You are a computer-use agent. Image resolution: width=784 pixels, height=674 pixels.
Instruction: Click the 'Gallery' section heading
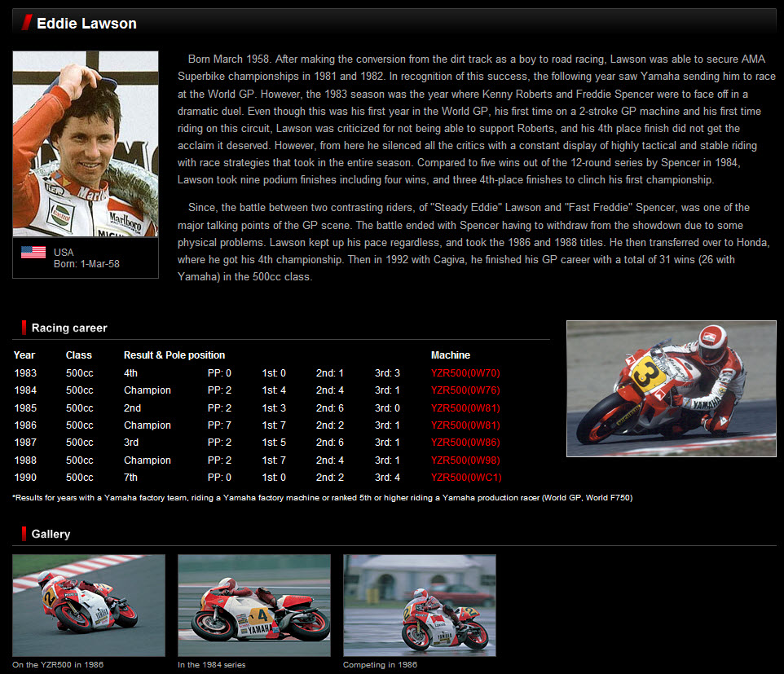[51, 534]
